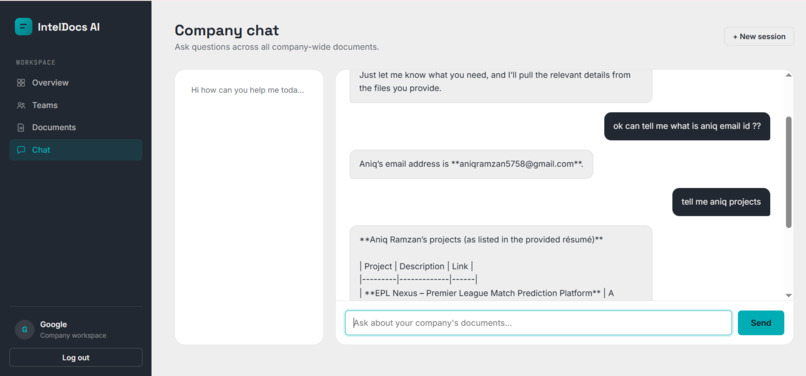Image resolution: width=806 pixels, height=376 pixels.
Task: Click the Company chat heading
Action: 227,30
